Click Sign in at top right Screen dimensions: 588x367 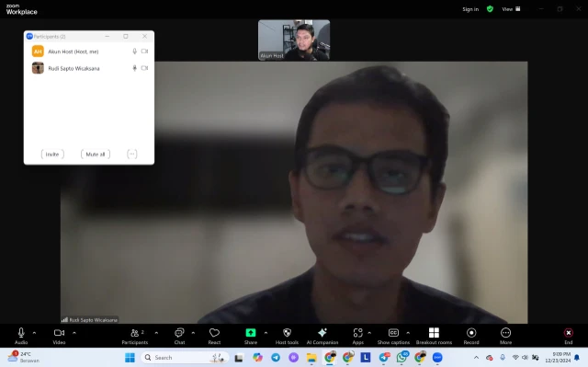pyautogui.click(x=470, y=9)
